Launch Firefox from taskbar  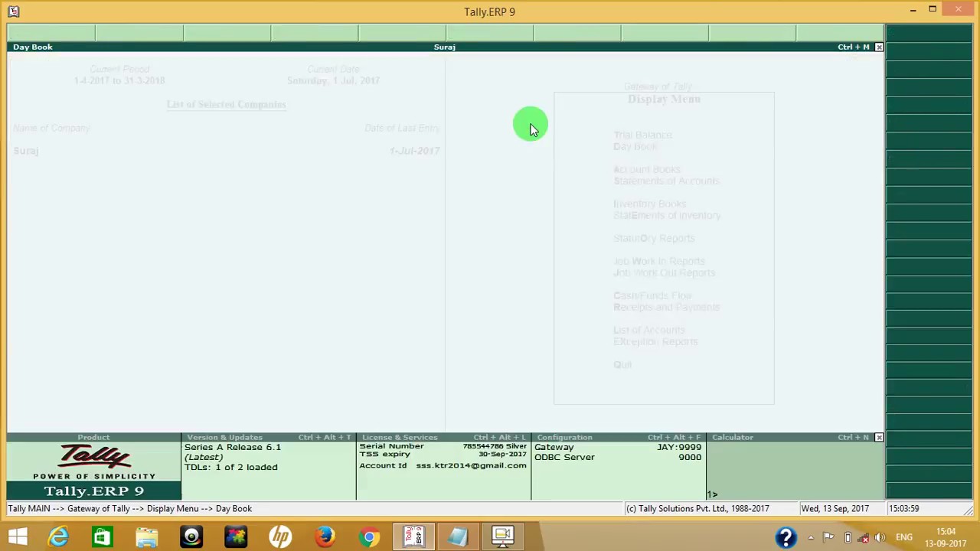click(x=325, y=536)
